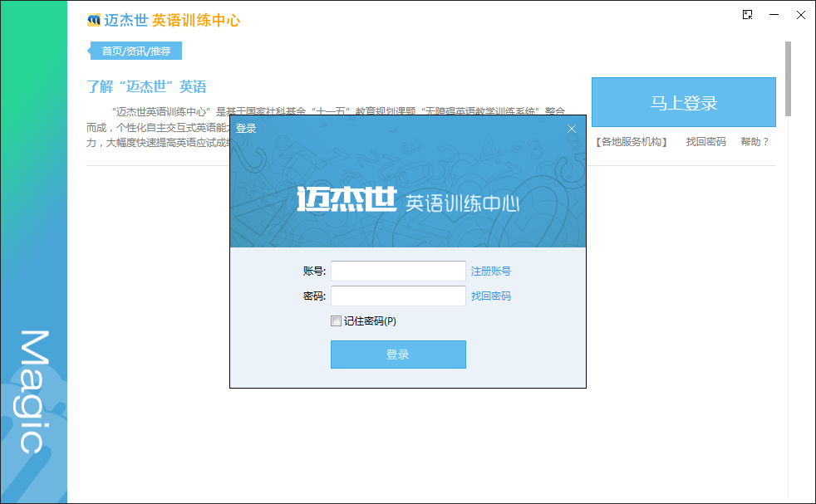This screenshot has width=816, height=504.
Task: Minimize the main application window
Action: pyautogui.click(x=774, y=15)
